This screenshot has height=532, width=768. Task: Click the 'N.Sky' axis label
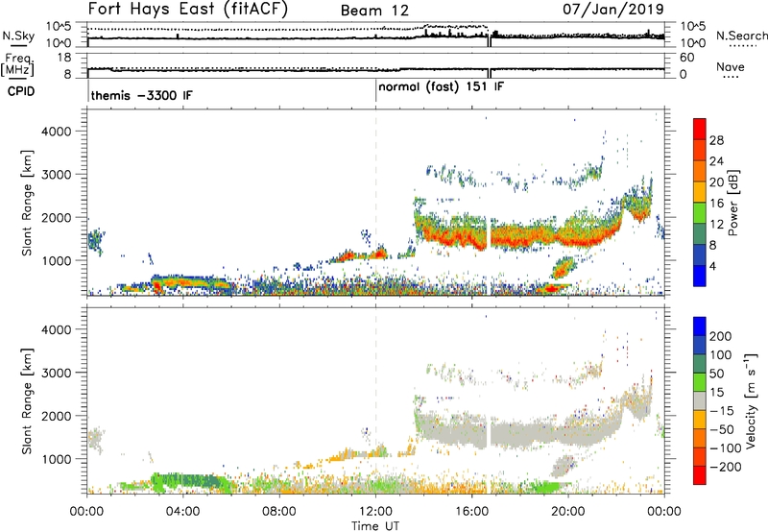click(x=18, y=36)
